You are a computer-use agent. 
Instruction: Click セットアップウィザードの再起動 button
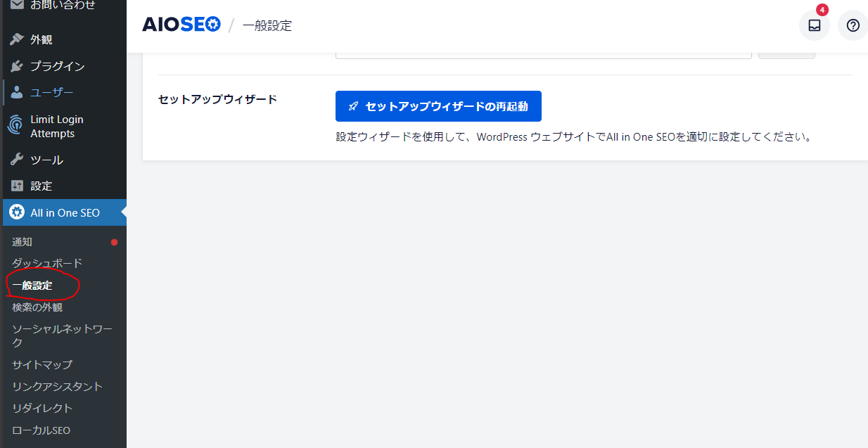click(x=438, y=106)
